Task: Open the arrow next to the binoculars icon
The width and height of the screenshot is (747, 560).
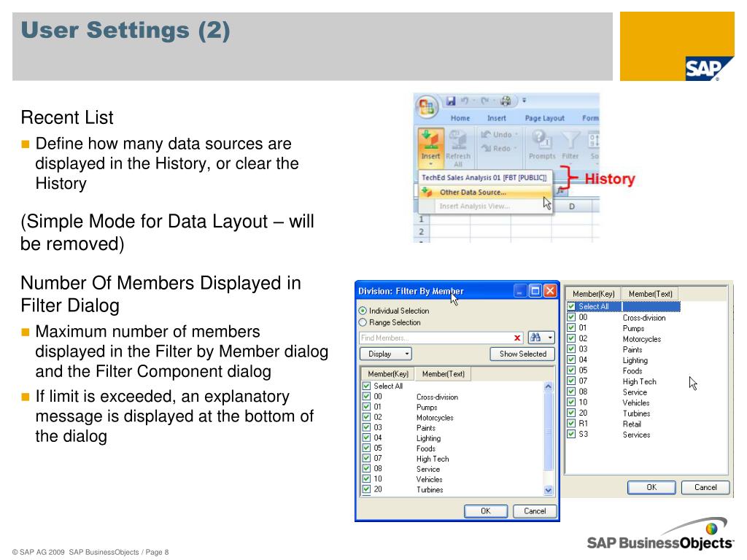Action: (550, 338)
